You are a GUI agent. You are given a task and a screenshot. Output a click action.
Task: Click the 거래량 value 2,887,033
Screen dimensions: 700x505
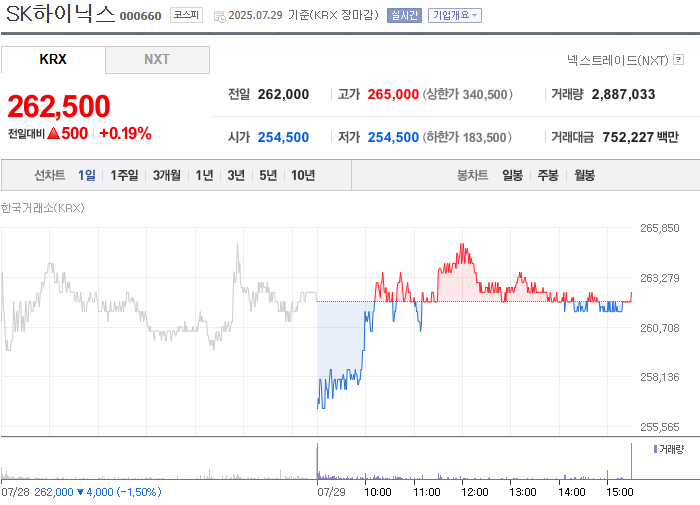tap(623, 94)
